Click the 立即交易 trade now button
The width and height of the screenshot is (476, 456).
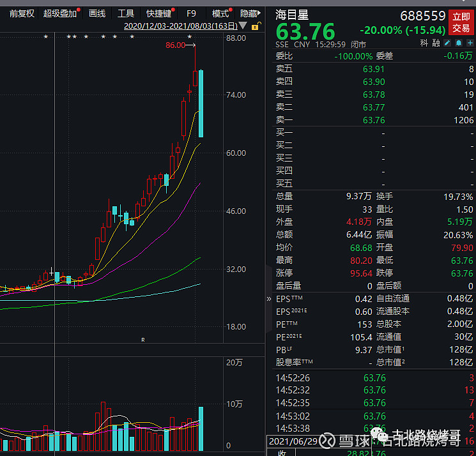click(x=461, y=22)
